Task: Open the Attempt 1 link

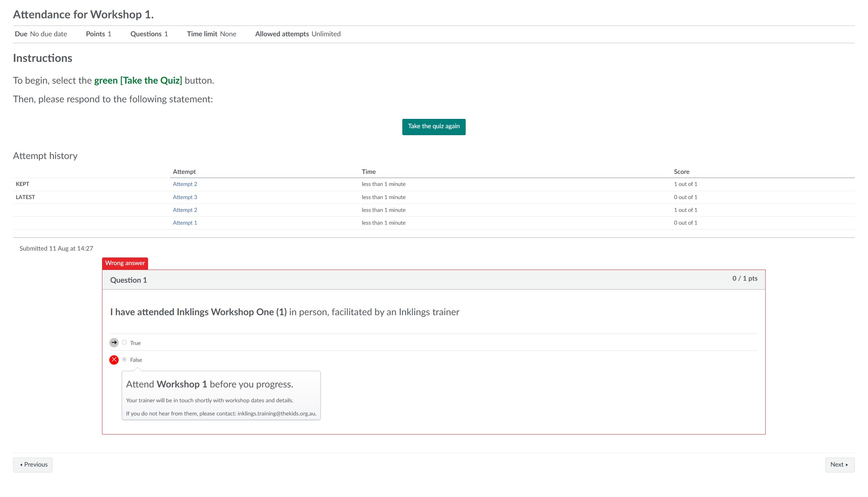Action: (185, 223)
